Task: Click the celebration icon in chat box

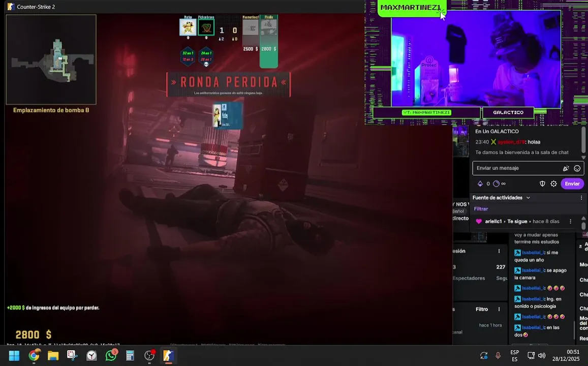Action: coord(566,168)
